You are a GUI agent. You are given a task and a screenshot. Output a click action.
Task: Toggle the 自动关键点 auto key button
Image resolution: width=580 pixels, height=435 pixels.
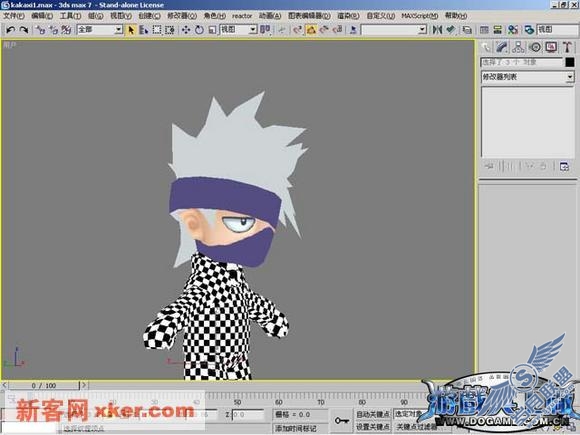pyautogui.click(x=373, y=414)
